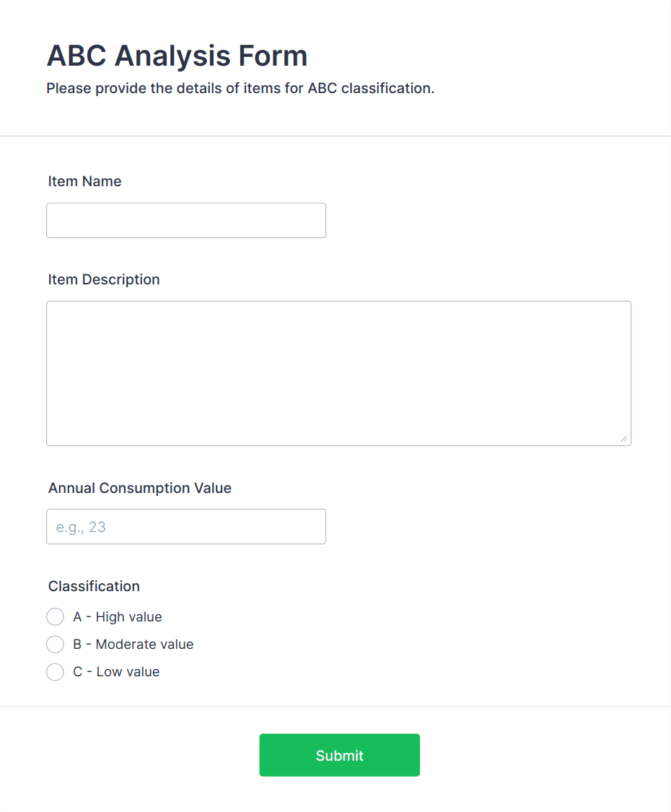Grab the Item Description resize handle
The height and width of the screenshot is (812, 671).
coord(623,438)
